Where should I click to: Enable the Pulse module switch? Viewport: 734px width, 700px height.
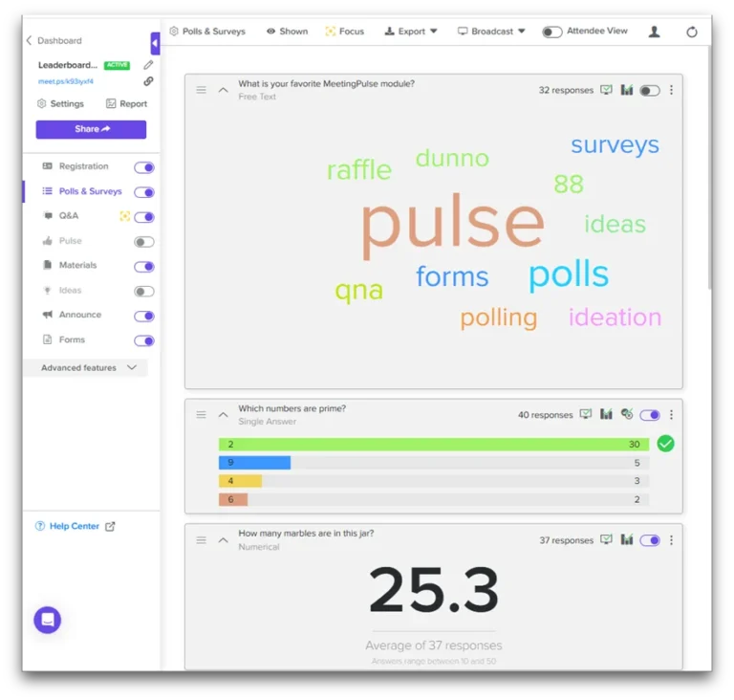click(144, 242)
